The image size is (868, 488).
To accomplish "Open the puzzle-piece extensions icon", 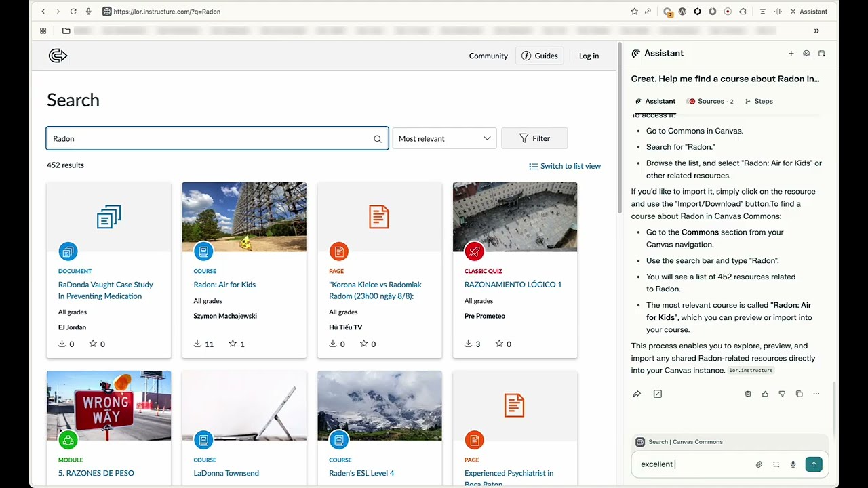I will pyautogui.click(x=743, y=12).
